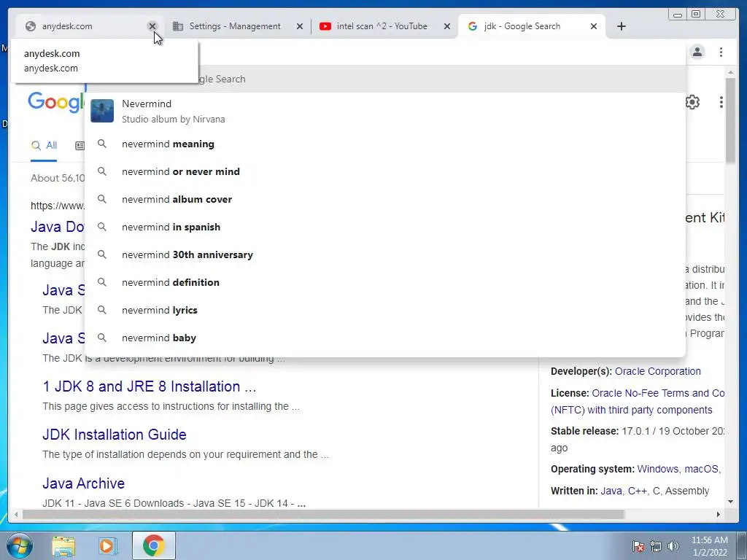Open the Java Archive link
This screenshot has width=747, height=560.
(83, 483)
